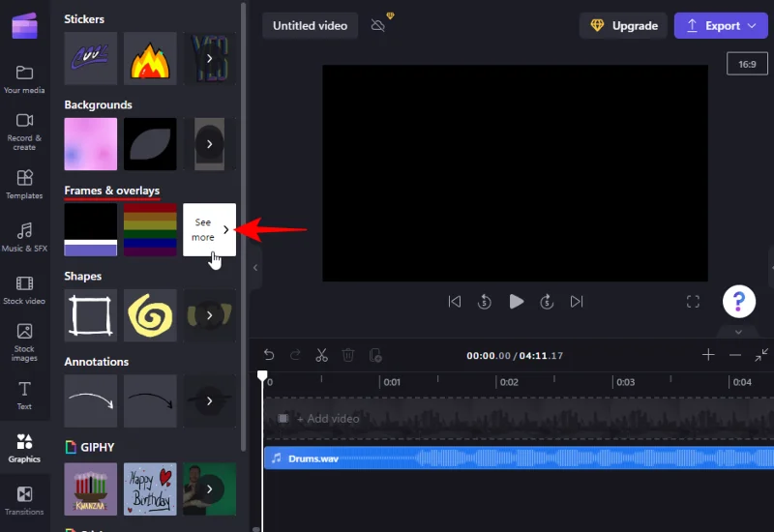The width and height of the screenshot is (774, 532).
Task: Open the Music & SFX sidebar section
Action: pos(24,237)
